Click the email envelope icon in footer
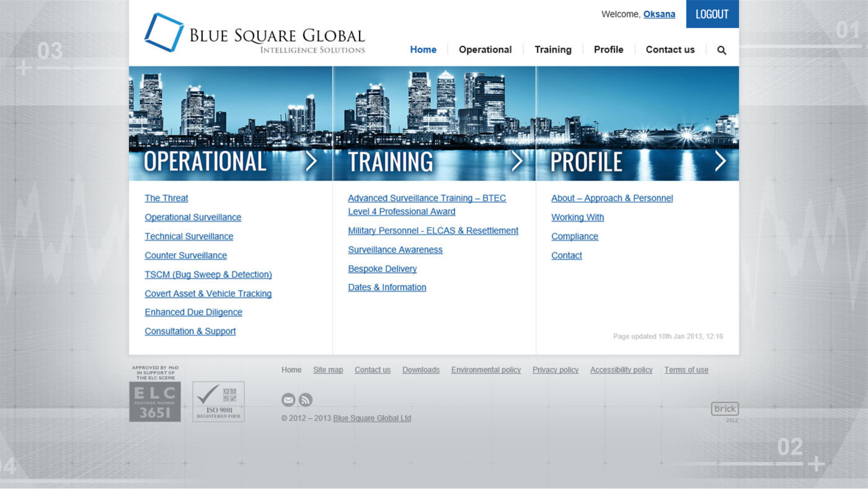 tap(288, 400)
